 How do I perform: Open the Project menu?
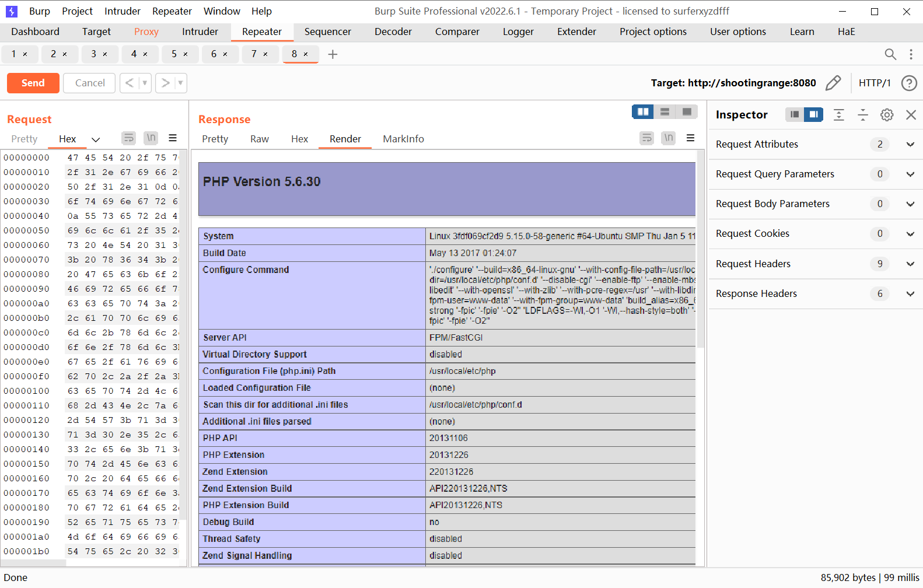click(77, 11)
